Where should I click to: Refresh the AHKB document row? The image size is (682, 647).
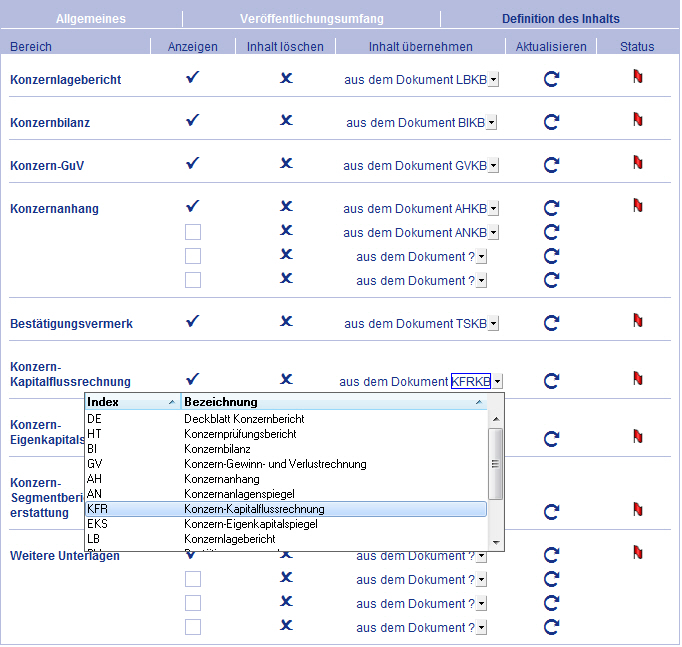click(x=551, y=208)
